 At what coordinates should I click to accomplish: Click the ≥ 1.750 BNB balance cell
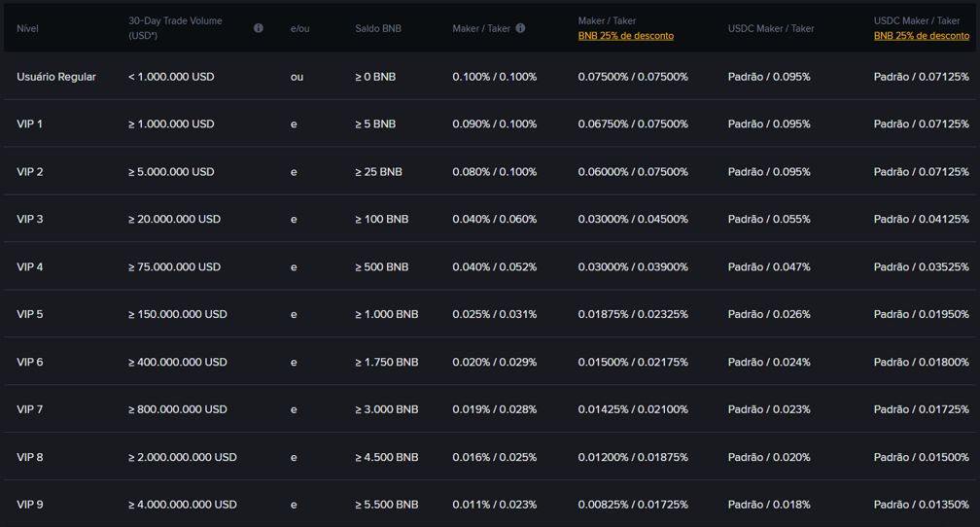coord(387,363)
